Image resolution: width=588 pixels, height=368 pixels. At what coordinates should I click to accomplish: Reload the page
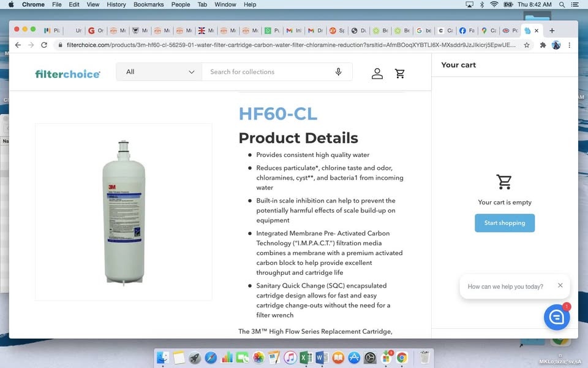[x=44, y=45]
